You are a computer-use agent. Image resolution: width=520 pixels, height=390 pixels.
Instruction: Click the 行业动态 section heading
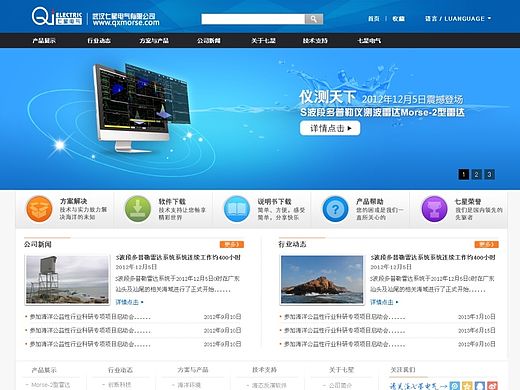click(x=292, y=244)
